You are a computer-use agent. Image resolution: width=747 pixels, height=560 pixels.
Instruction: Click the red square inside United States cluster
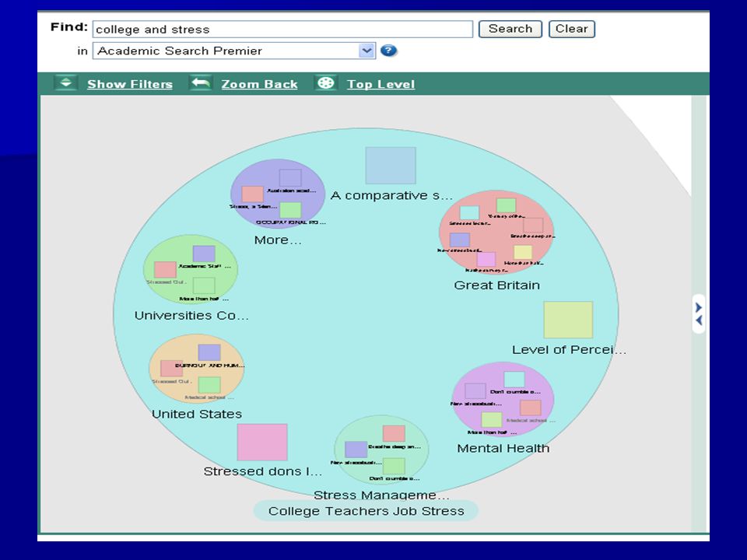pos(171,368)
